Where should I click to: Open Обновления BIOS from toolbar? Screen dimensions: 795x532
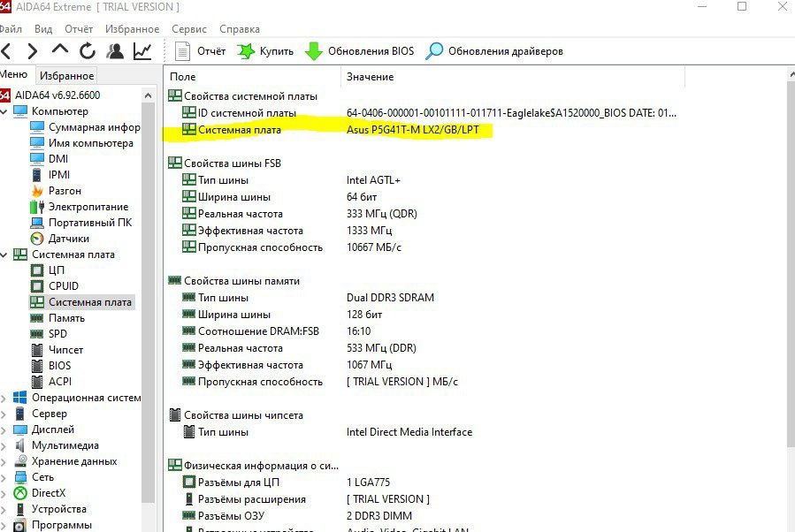(x=359, y=51)
